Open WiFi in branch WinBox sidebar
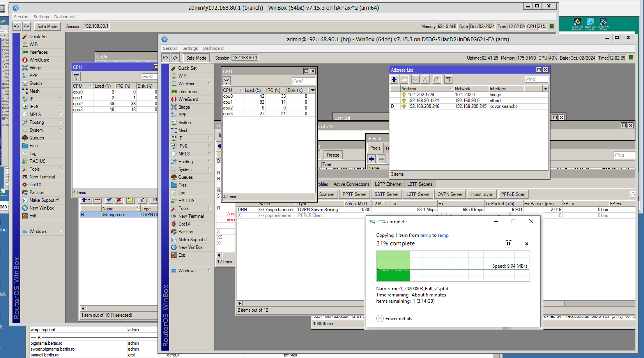This screenshot has width=644, height=358. [34, 44]
